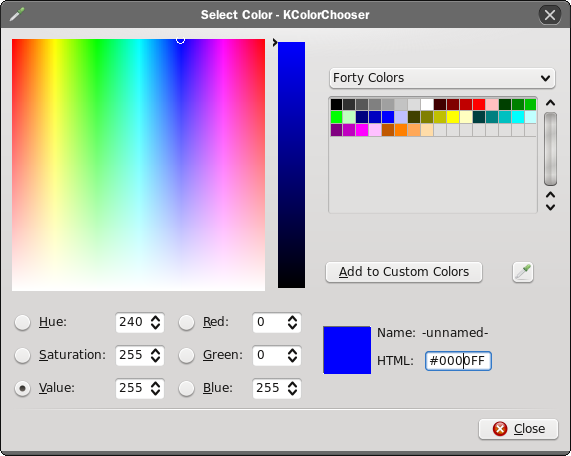Click the hue-saturation selector circle marker

click(x=180, y=40)
